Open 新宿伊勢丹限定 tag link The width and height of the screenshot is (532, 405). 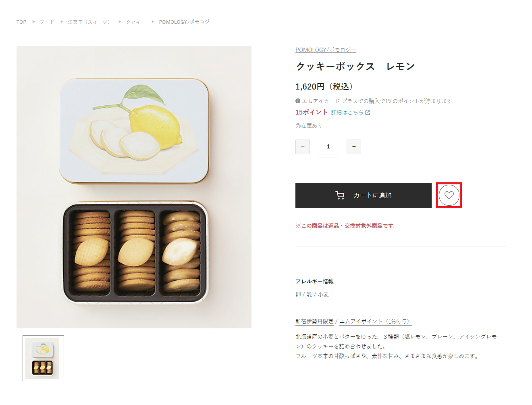[x=314, y=321]
